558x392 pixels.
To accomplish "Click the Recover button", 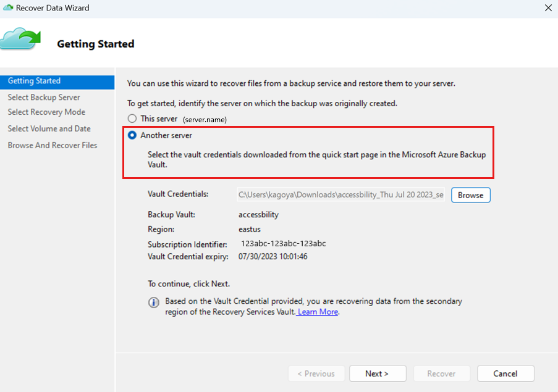I will [x=441, y=373].
